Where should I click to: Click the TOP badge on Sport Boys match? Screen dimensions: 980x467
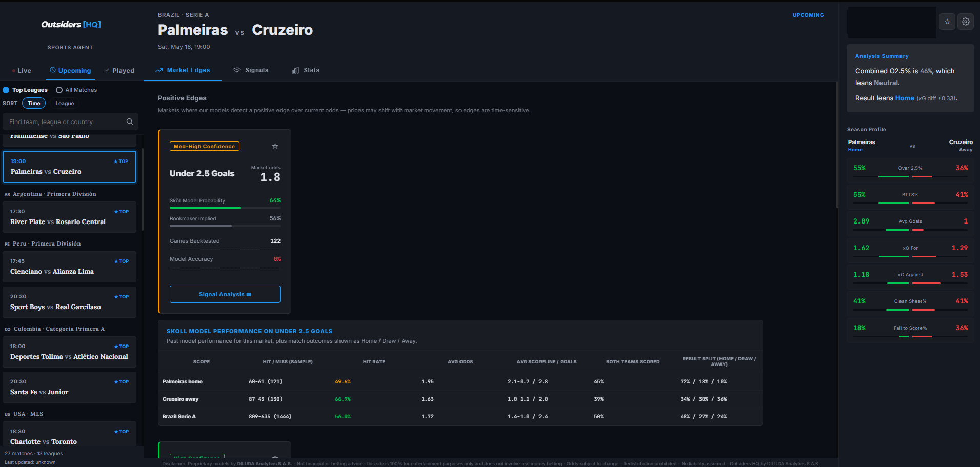tap(122, 297)
